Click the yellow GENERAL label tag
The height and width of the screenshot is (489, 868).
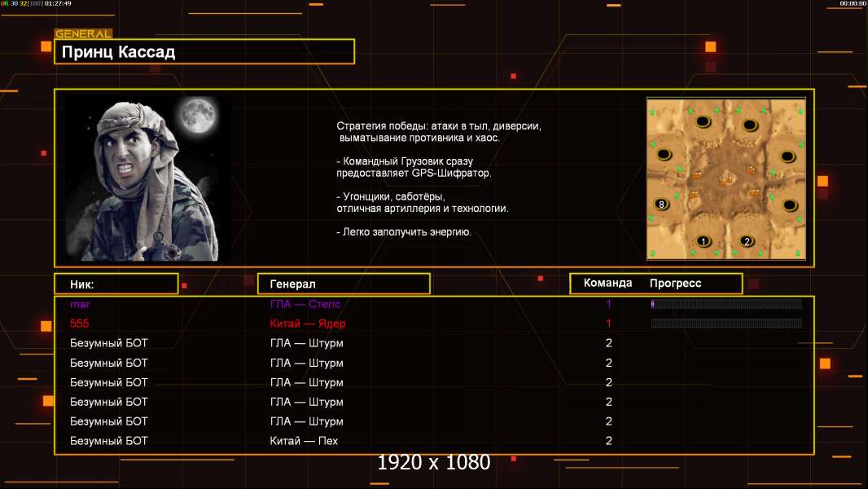(83, 34)
